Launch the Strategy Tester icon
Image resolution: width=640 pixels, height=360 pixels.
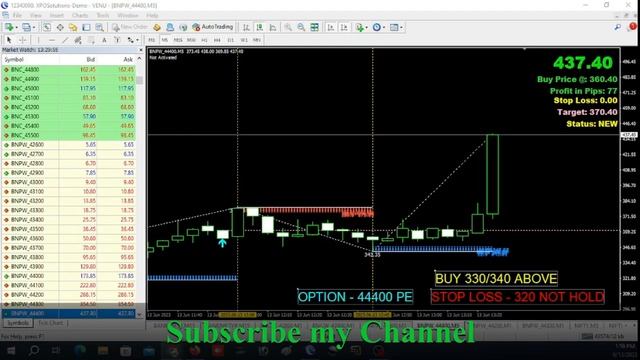[x=99, y=27]
